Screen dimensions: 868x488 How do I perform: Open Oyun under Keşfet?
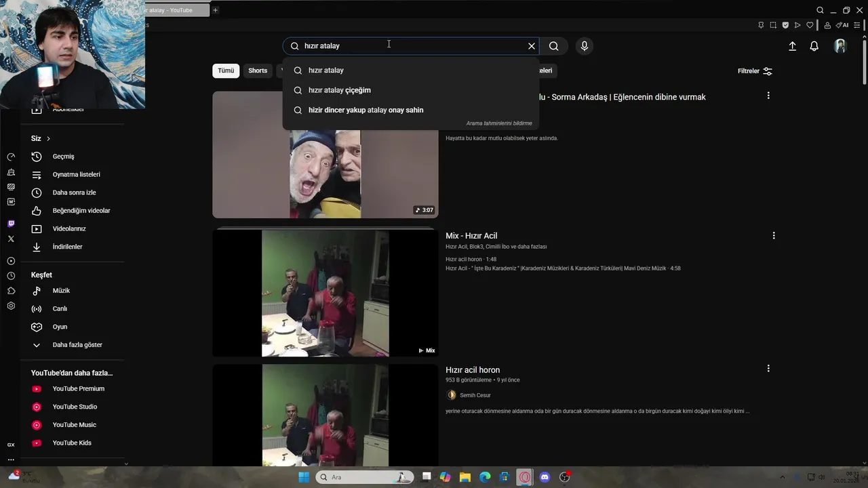pos(73,327)
